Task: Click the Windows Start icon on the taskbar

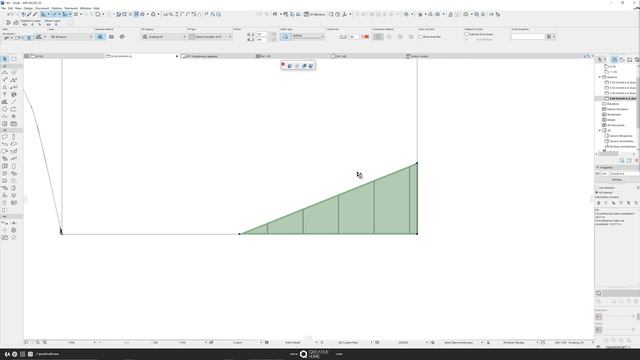Action: 7,354
